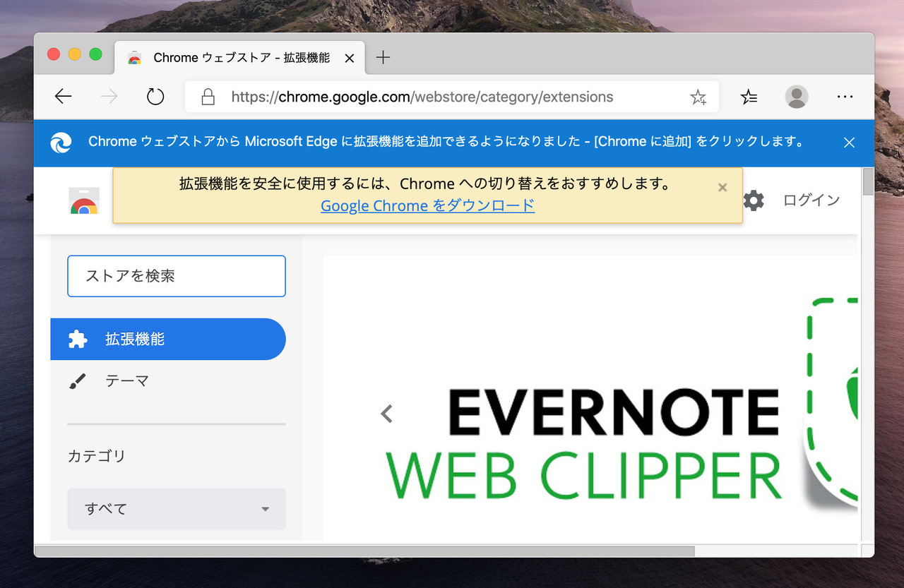Reload the page with the refresh icon

coord(155,97)
